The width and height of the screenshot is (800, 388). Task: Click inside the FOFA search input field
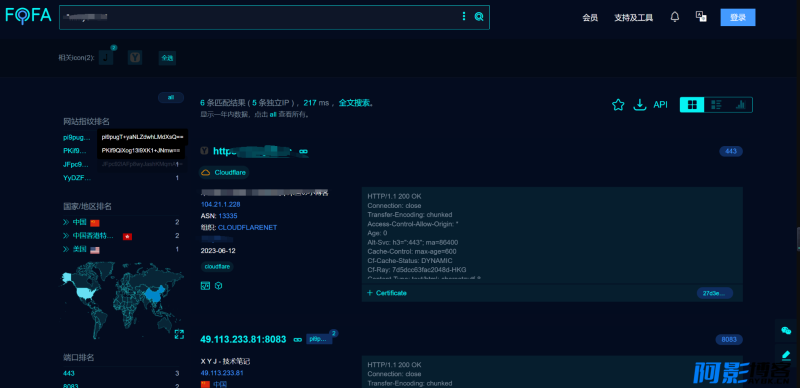(258, 17)
